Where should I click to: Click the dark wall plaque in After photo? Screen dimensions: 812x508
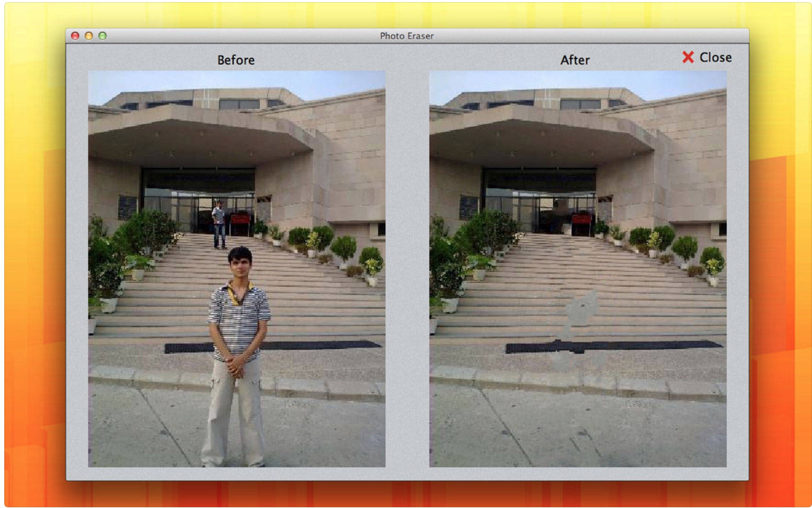[x=468, y=208]
